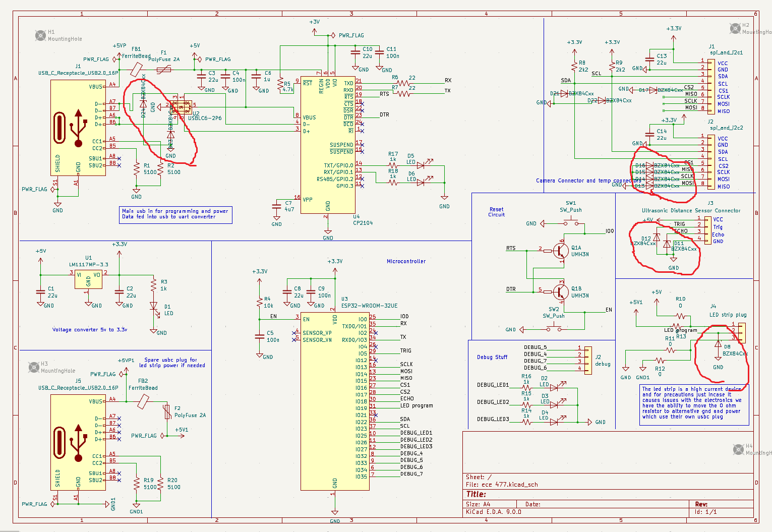Click the SW1 push button switch symbol
This screenshot has width=772, height=532.
pyautogui.click(x=571, y=222)
